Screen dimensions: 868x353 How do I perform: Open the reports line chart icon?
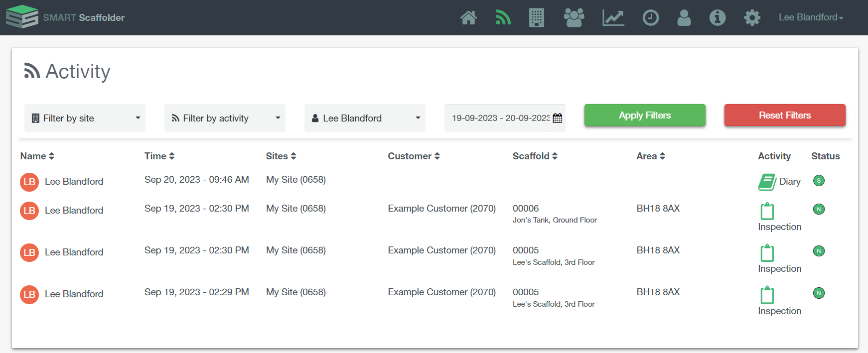pos(613,18)
